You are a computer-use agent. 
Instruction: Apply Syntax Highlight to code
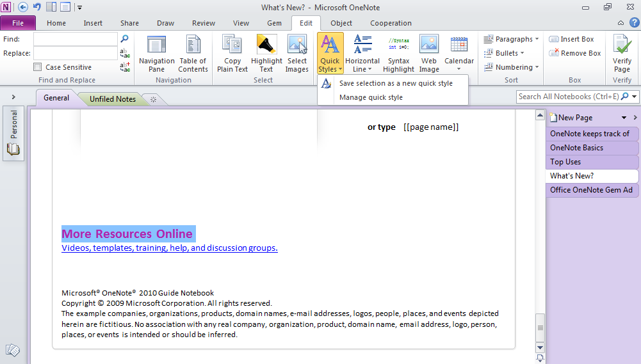point(398,54)
